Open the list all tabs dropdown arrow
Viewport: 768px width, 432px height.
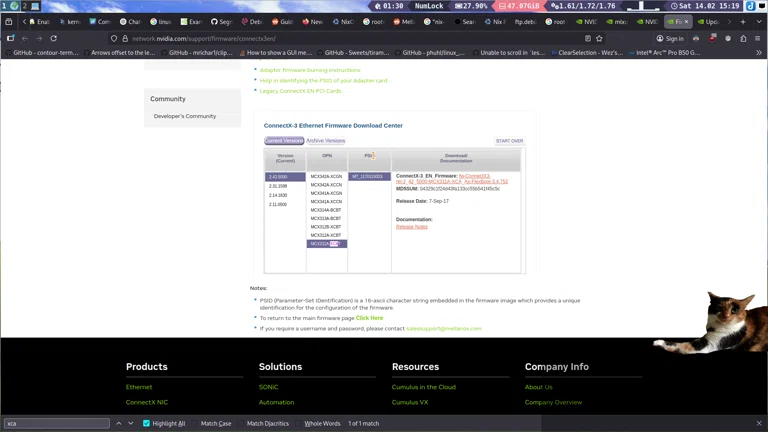(758, 21)
